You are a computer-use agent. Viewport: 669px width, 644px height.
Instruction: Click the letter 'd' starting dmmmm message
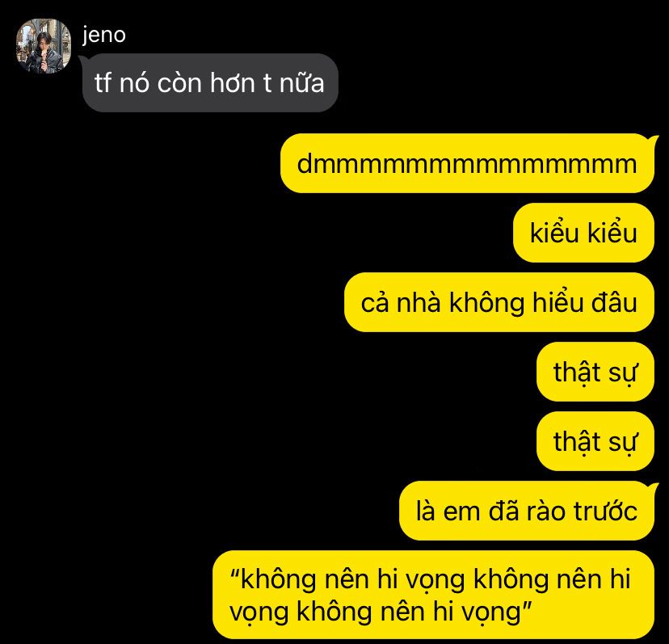pyautogui.click(x=305, y=164)
